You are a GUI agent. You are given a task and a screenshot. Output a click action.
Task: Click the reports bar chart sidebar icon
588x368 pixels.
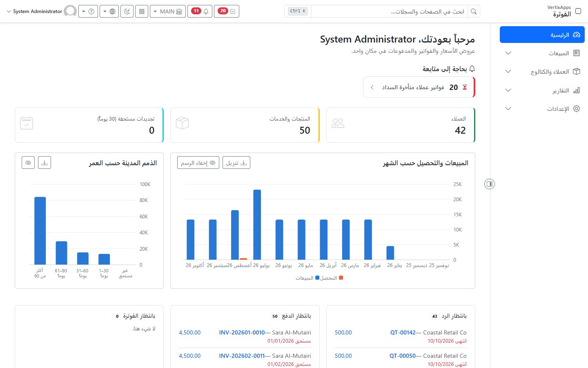coord(577,90)
